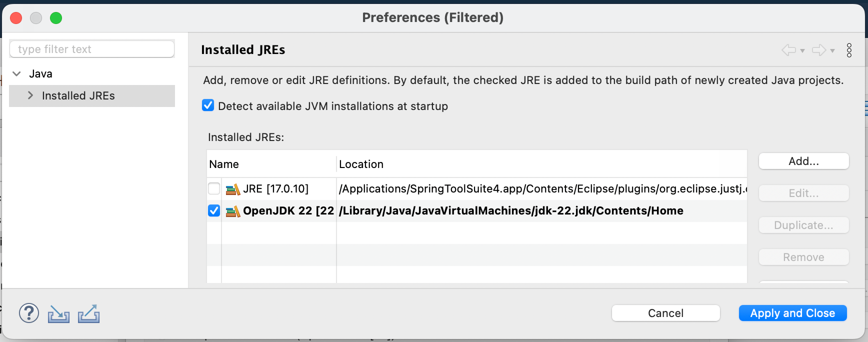Click the JRE 17.0.10 library icon

pos(233,189)
